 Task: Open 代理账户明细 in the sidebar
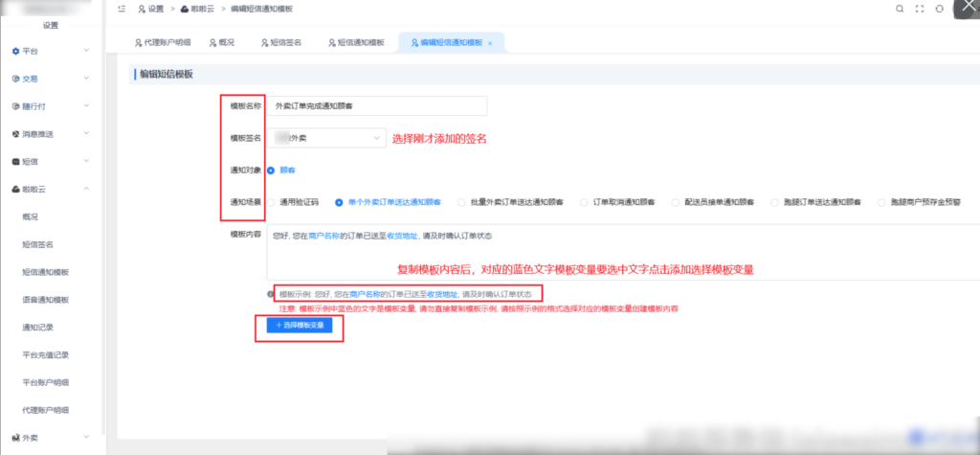coord(46,410)
